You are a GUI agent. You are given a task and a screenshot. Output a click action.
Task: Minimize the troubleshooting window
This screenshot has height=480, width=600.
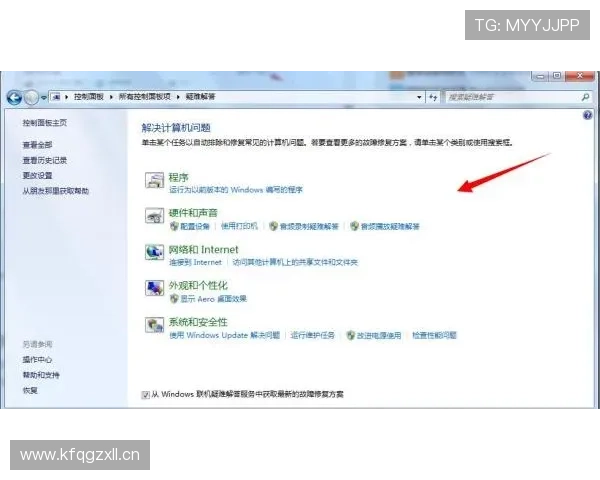pyautogui.click(x=540, y=76)
